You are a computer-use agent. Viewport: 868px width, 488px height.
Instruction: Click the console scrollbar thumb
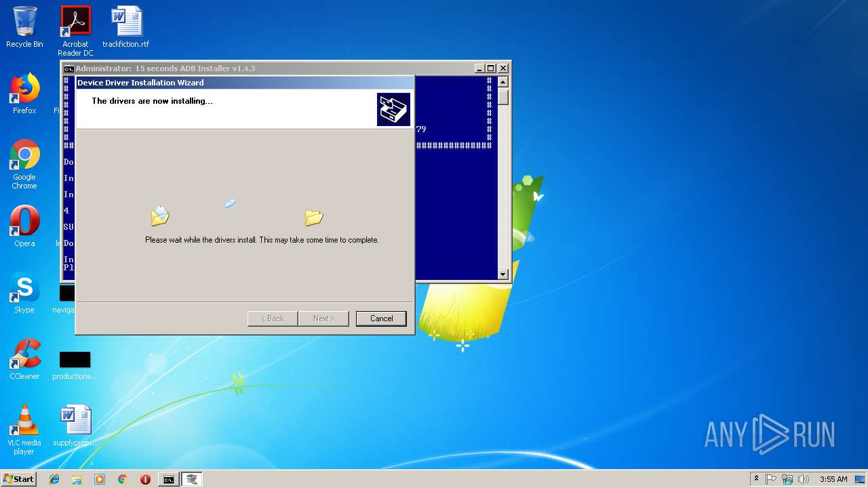[x=502, y=97]
